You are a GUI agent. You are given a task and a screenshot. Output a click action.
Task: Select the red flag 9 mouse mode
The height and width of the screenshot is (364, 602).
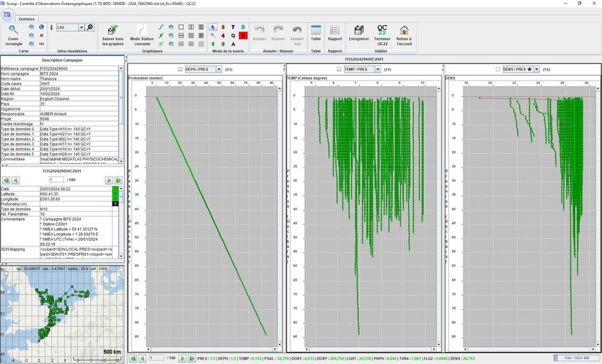[x=243, y=36]
